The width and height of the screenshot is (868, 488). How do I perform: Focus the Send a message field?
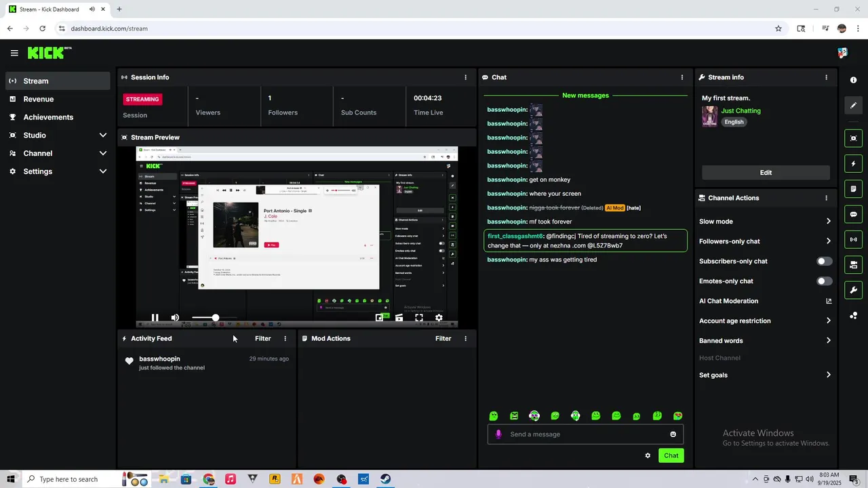585,434
